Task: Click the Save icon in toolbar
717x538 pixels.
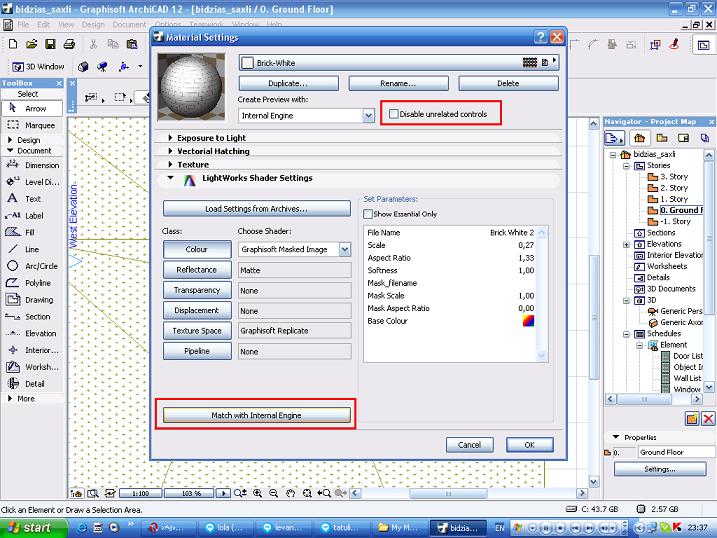Action: click(50, 44)
